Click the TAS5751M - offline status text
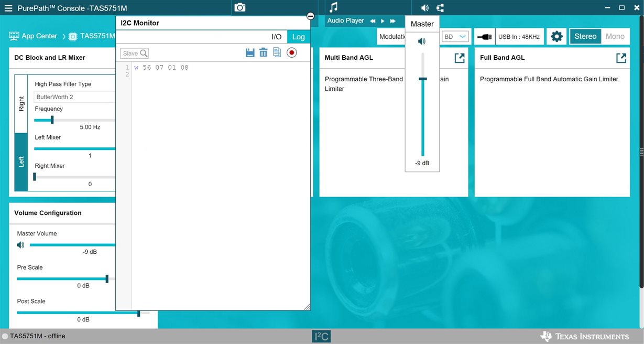644x344 pixels. click(x=38, y=336)
